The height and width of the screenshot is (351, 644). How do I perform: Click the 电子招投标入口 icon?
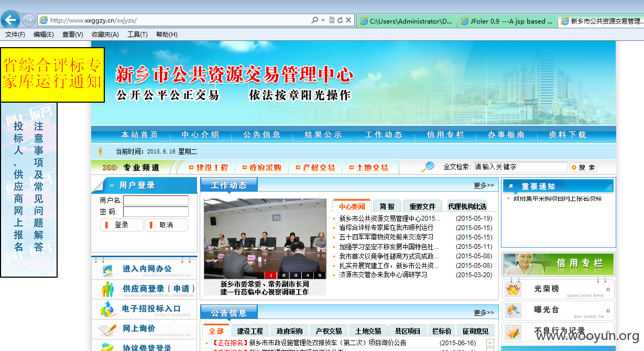[108, 309]
